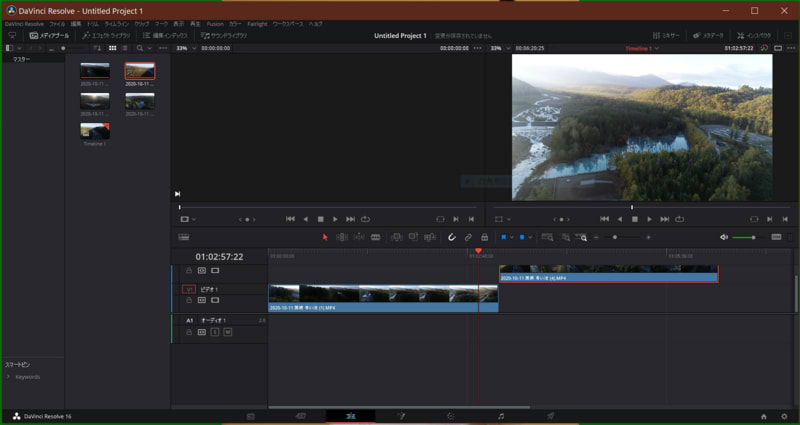Open the Inspector panel
800x425 pixels.
[x=754, y=36]
